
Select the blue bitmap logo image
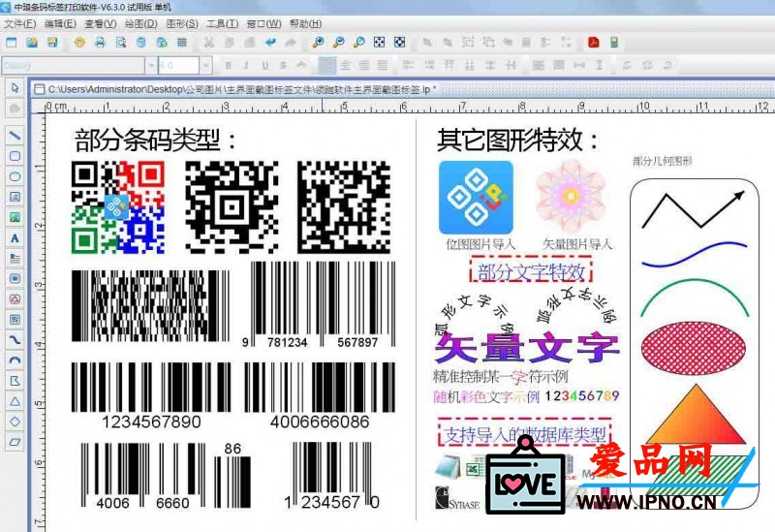pos(476,198)
